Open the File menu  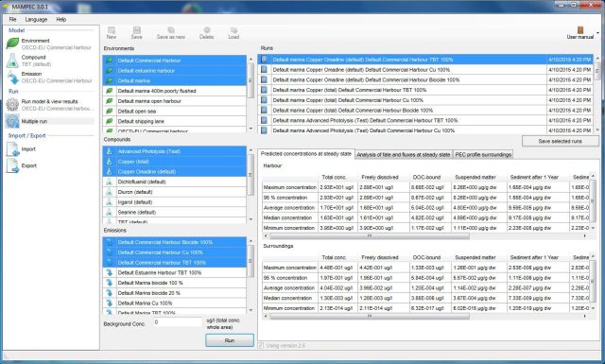coord(12,19)
